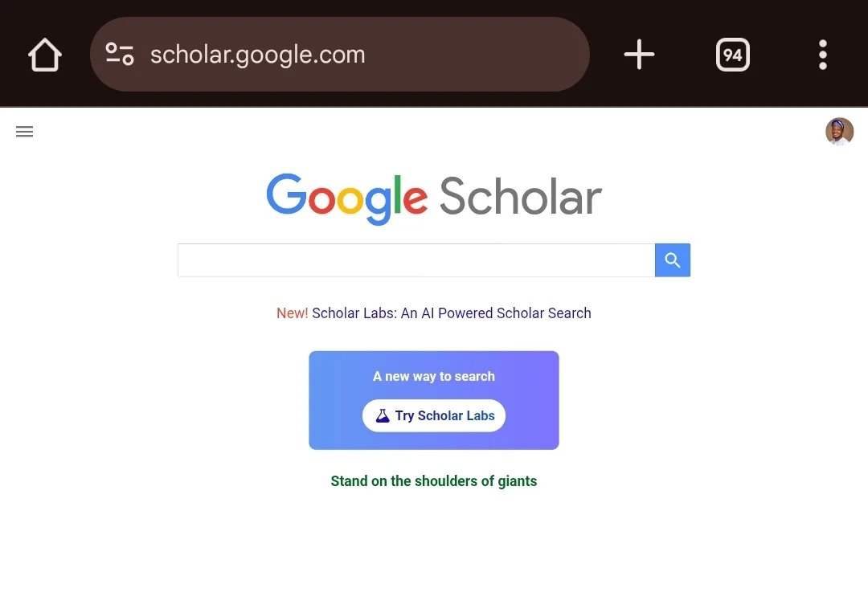This screenshot has height=609, width=868.
Task: Click the colorful Google wordmark
Action: (x=346, y=198)
